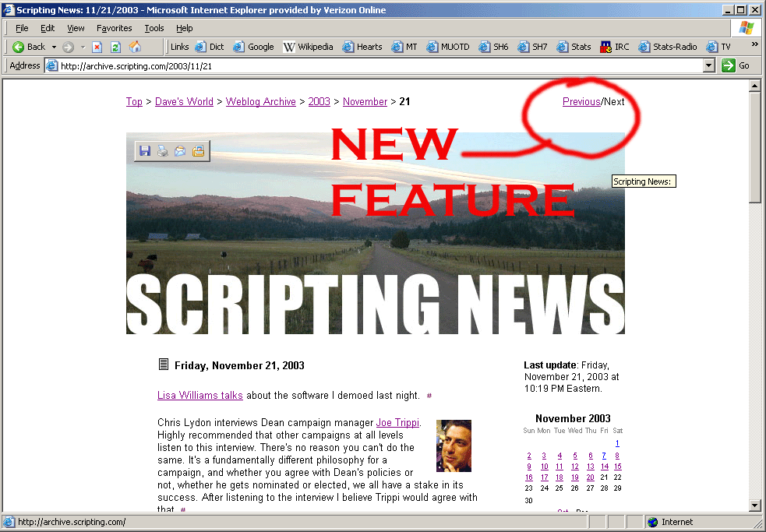
Task: Open My Pictures folder icon on image toolbar
Action: [198, 151]
